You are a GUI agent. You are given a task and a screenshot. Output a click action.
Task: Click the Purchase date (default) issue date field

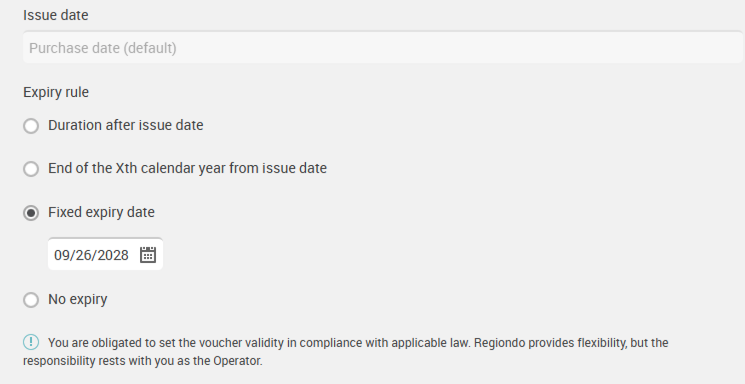(382, 48)
